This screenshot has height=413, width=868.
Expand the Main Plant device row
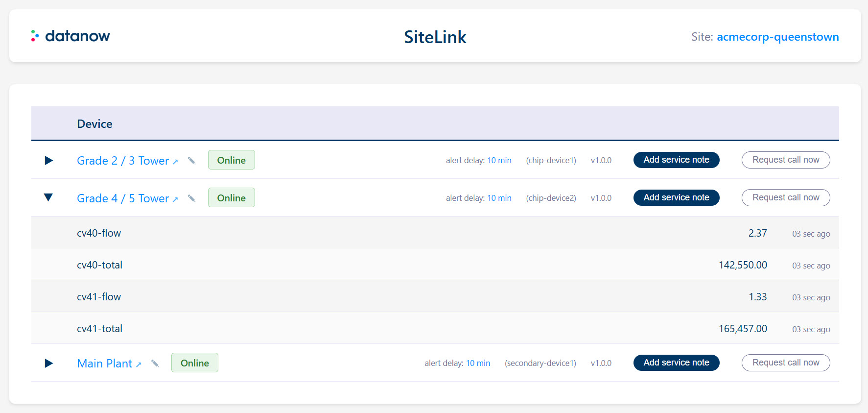tap(48, 363)
